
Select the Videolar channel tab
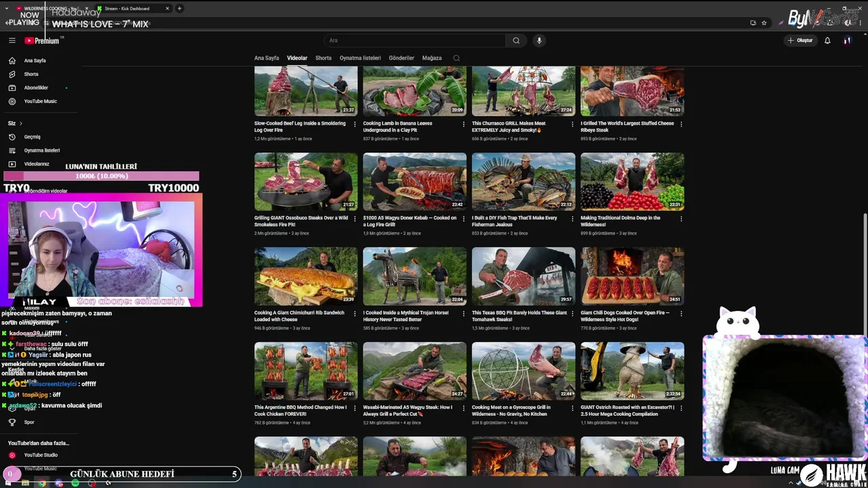(x=297, y=58)
